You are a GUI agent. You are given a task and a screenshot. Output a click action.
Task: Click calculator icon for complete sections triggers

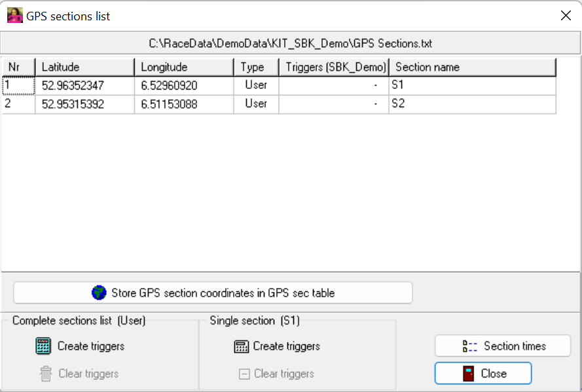pos(44,346)
